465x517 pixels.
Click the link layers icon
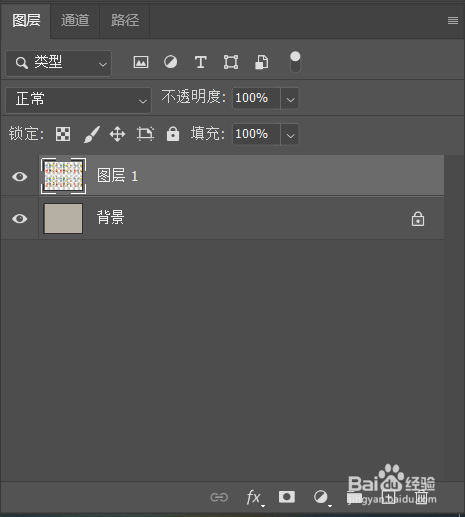click(219, 497)
